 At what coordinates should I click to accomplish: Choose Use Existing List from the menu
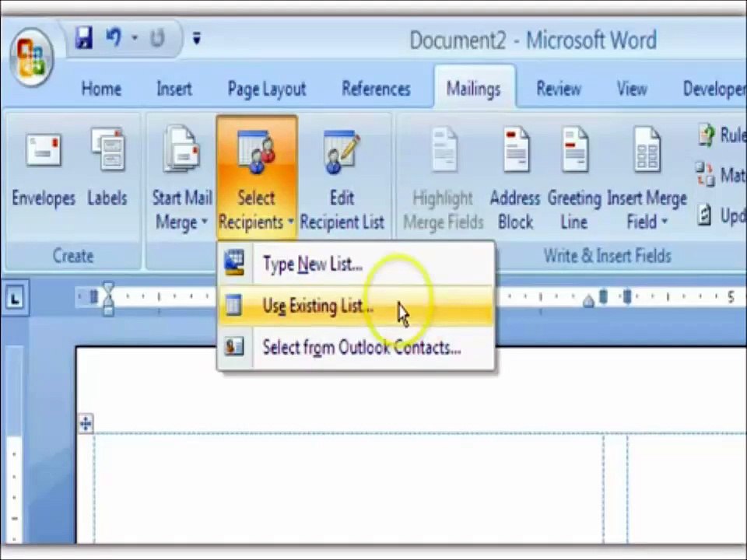[356, 306]
